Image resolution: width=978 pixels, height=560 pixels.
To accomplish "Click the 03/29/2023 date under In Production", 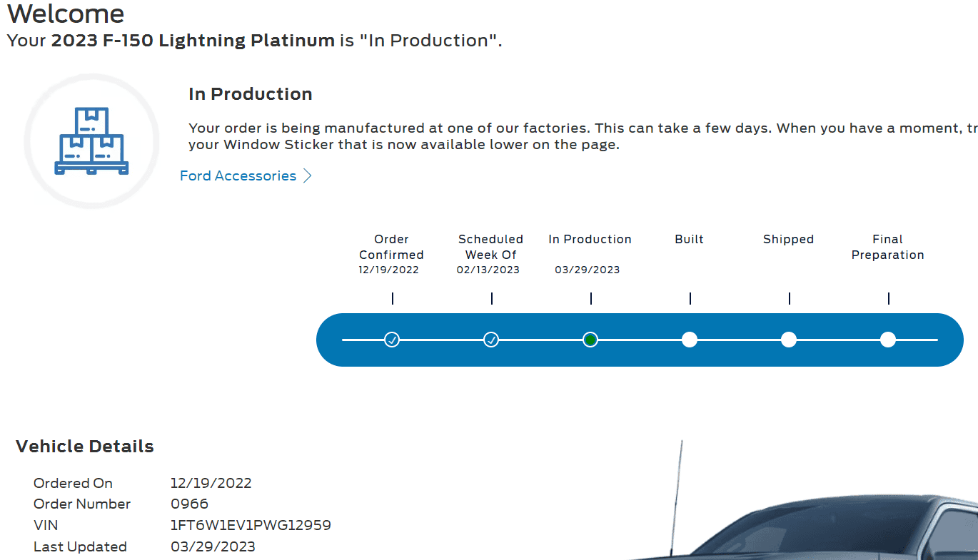I will [587, 270].
